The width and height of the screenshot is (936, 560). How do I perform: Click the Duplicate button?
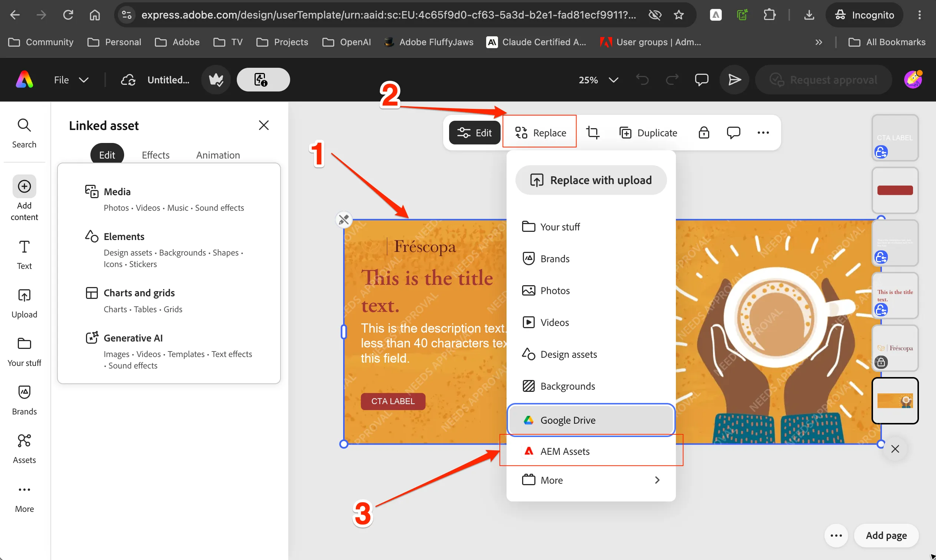tap(648, 133)
